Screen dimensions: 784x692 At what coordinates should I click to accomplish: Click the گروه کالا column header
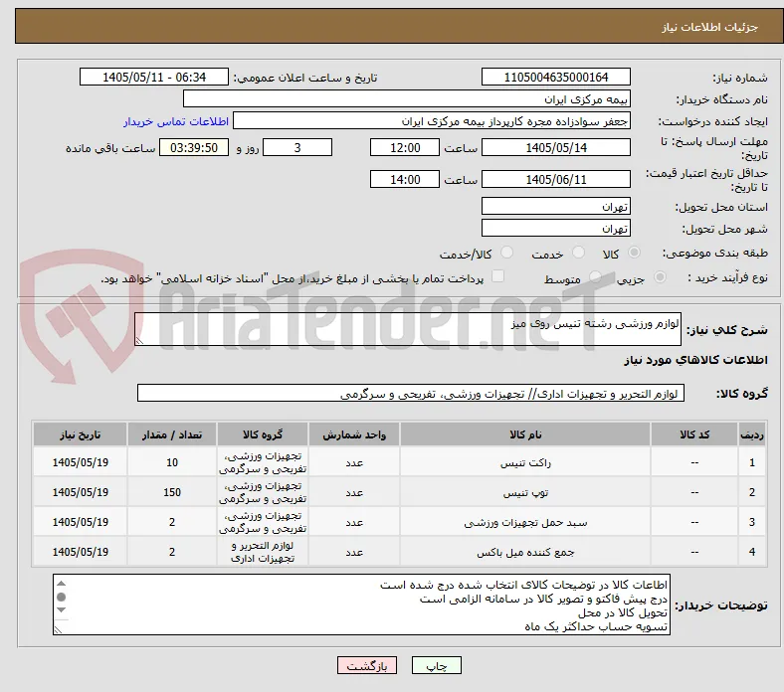pyautogui.click(x=263, y=434)
